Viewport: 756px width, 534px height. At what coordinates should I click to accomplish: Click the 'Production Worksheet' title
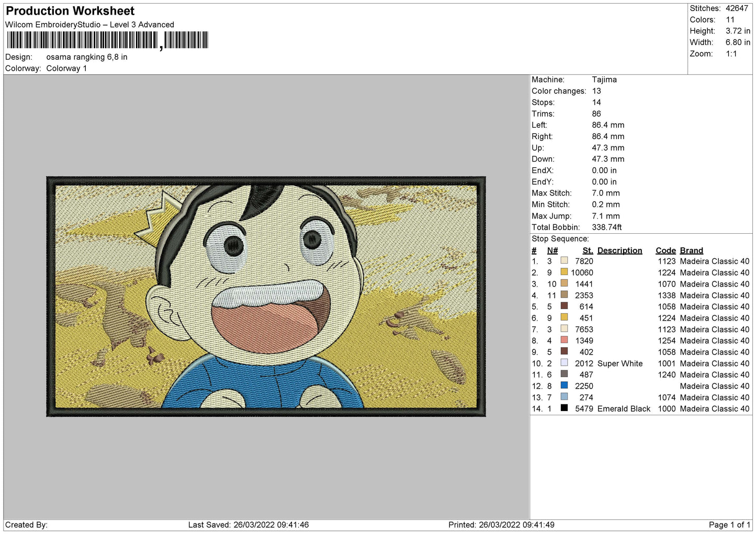click(x=70, y=11)
